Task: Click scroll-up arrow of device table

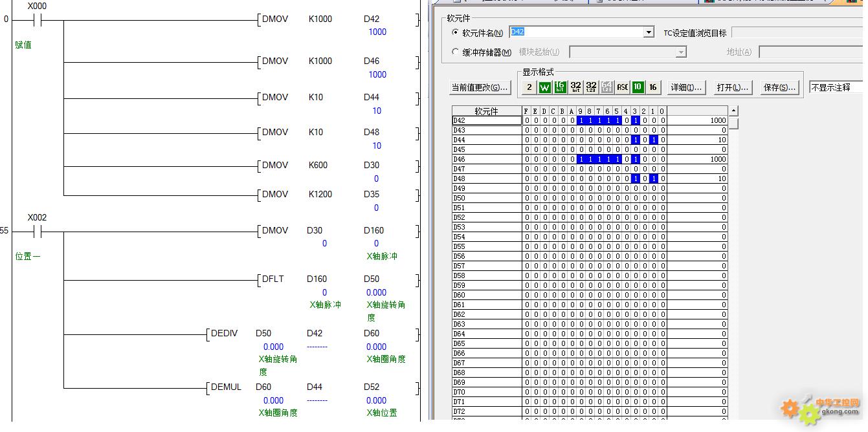Action: pos(733,111)
